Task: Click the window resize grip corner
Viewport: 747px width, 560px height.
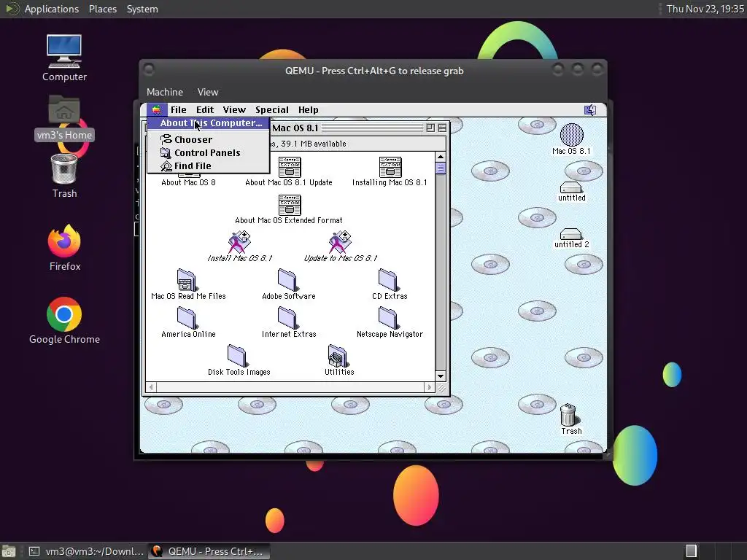Action: [442, 388]
